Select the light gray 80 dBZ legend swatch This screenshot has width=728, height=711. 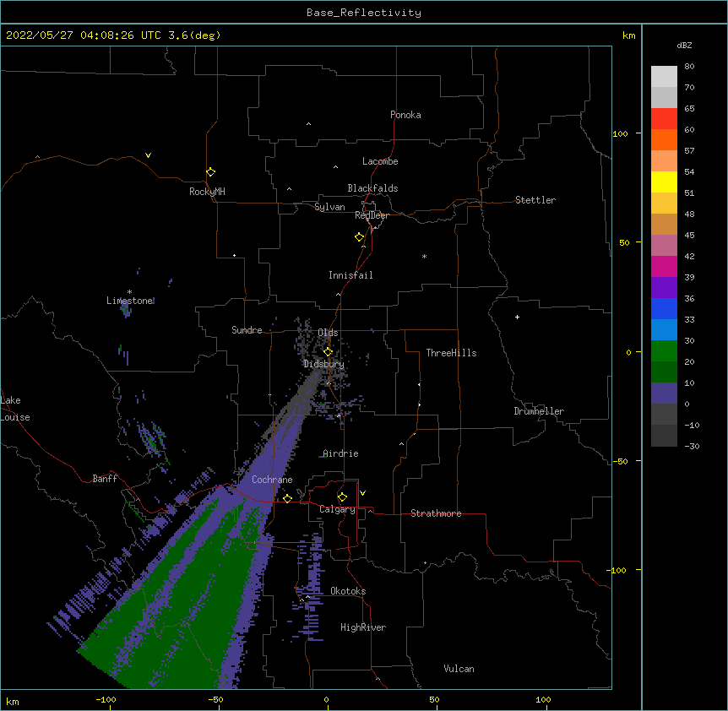coord(664,77)
